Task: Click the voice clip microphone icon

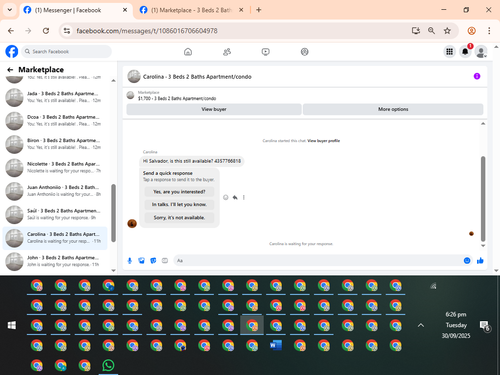Action: click(130, 261)
